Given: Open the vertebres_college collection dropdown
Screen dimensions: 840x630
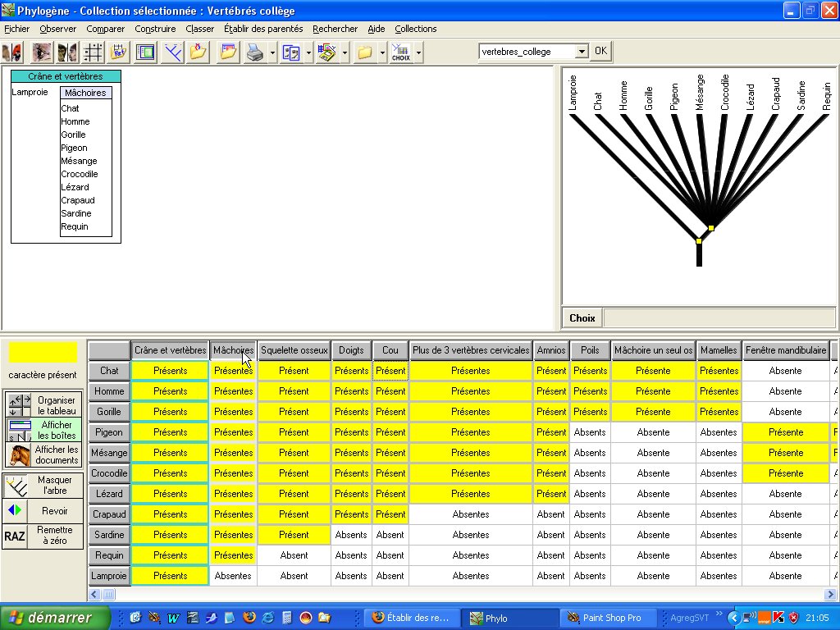Looking at the screenshot, I should (x=582, y=52).
